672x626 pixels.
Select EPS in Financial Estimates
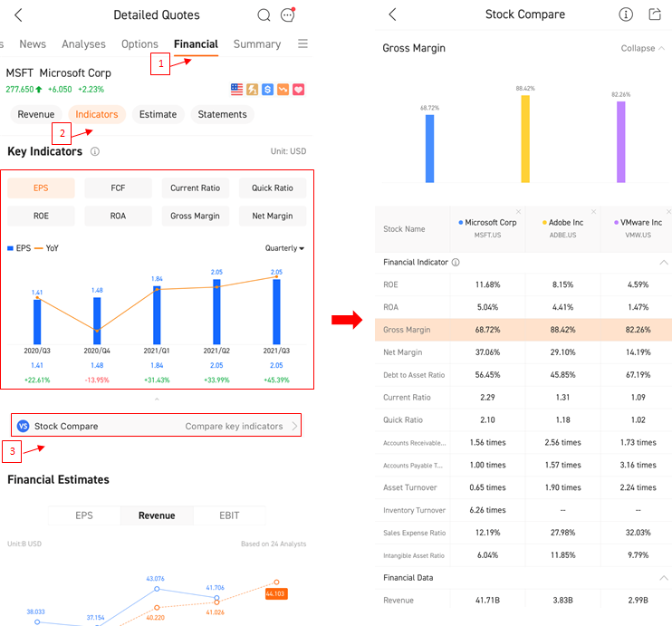point(84,515)
